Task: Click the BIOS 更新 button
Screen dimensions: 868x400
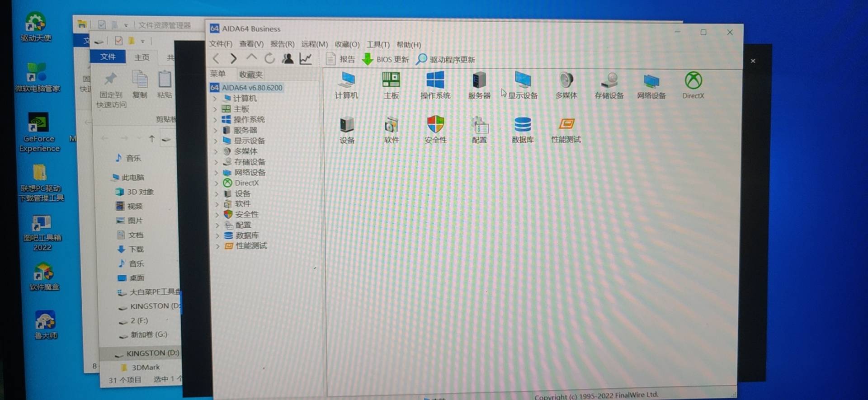Action: coord(386,59)
